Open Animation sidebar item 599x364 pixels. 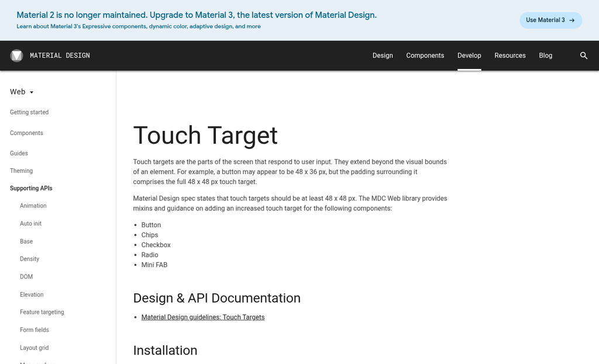[33, 206]
